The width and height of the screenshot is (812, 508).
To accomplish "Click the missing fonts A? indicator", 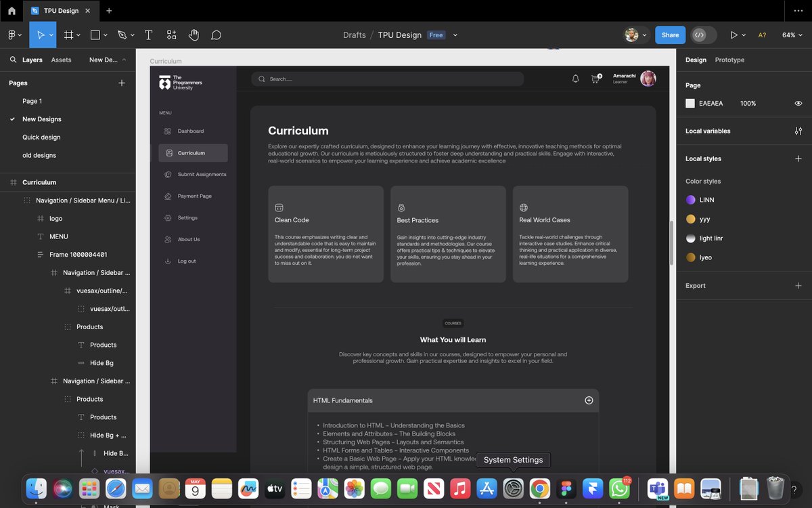I will pos(762,35).
